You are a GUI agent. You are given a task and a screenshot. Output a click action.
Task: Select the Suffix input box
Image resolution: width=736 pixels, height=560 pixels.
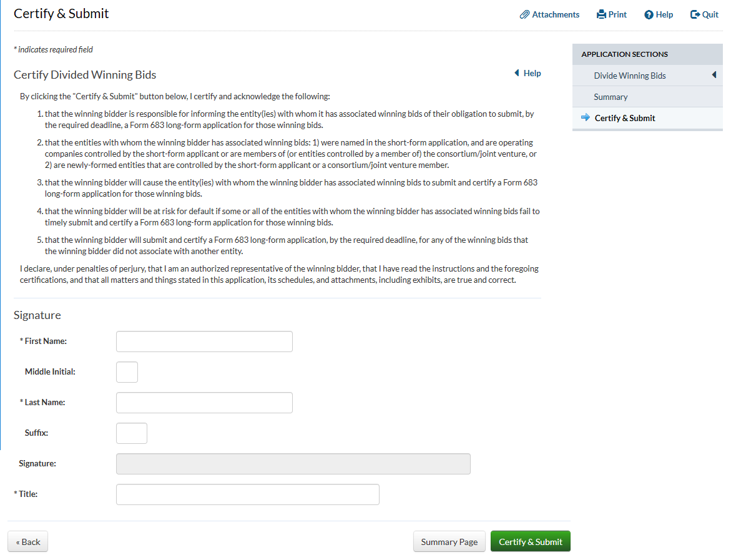point(131,433)
